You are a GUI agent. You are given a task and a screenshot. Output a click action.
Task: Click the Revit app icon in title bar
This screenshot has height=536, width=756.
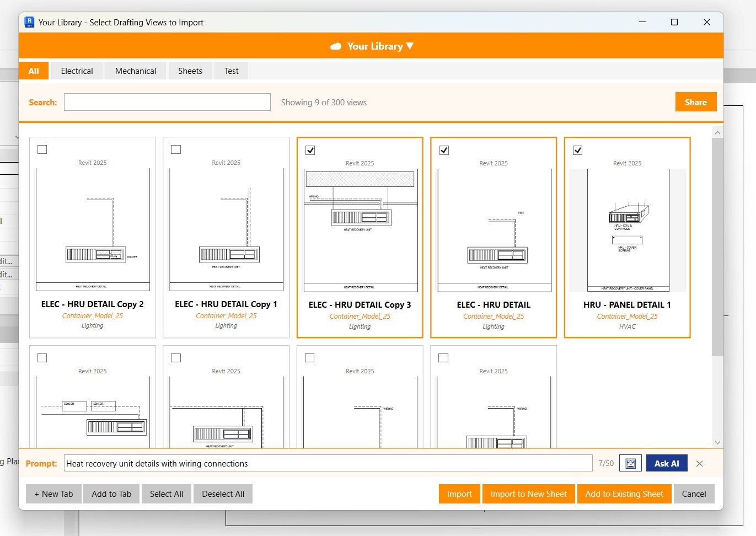[30, 22]
